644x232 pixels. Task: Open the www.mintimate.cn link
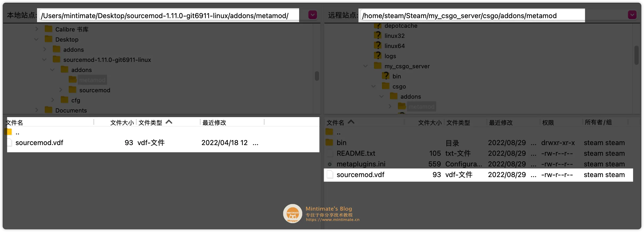click(332, 220)
